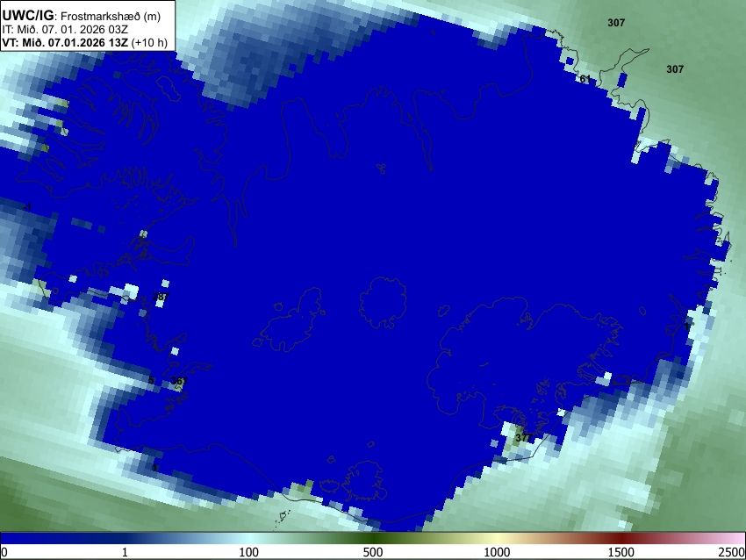
Task: Click the "100" tick label on the color scale
Action: pyautogui.click(x=248, y=552)
